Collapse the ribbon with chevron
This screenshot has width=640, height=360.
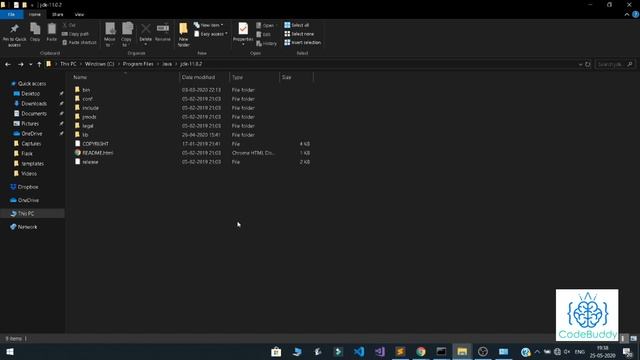point(627,14)
